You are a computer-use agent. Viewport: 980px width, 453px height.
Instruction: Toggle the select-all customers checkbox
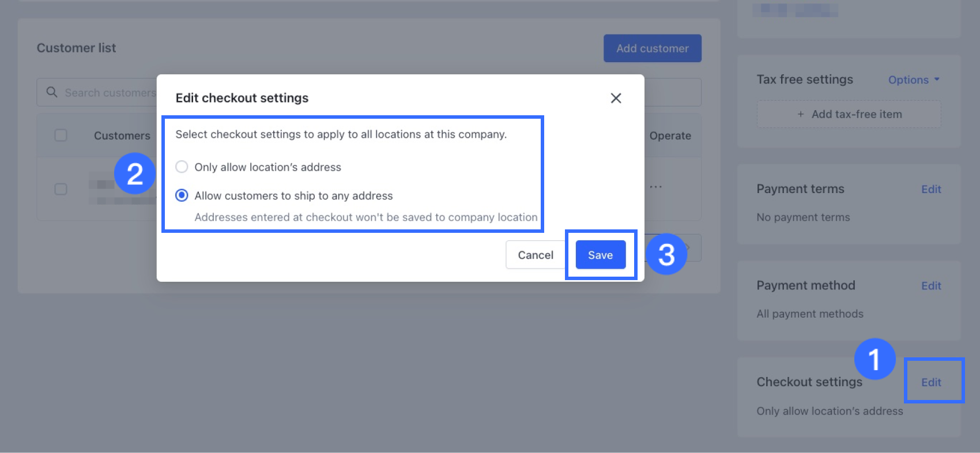[x=61, y=135]
